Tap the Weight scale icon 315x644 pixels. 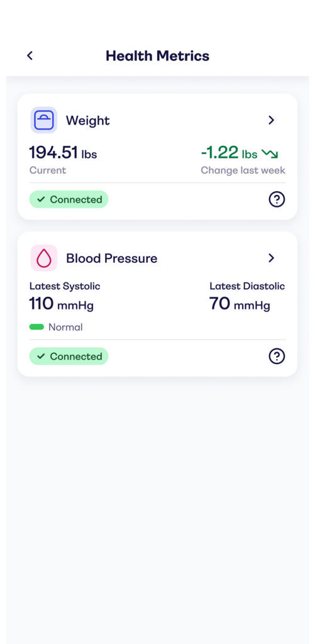click(44, 120)
